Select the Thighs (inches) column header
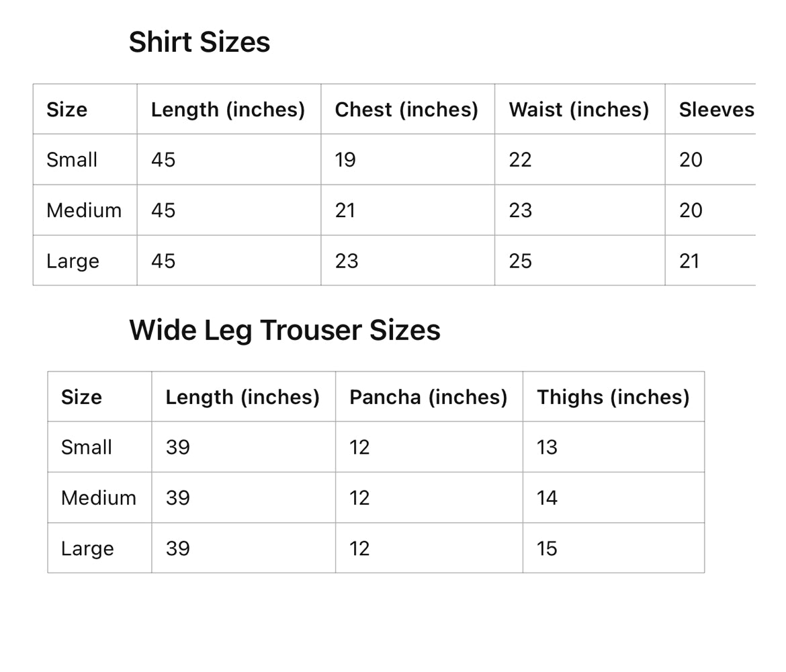Viewport: 786px width, 672px height. click(x=613, y=397)
